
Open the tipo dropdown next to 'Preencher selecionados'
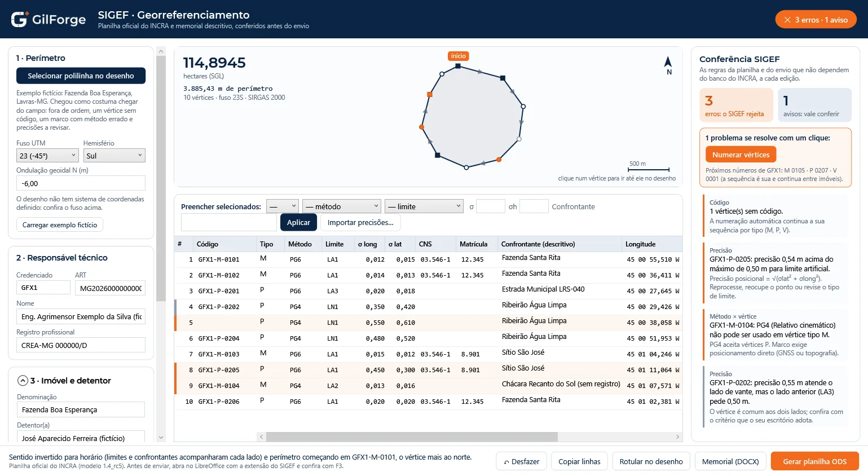[x=283, y=206]
